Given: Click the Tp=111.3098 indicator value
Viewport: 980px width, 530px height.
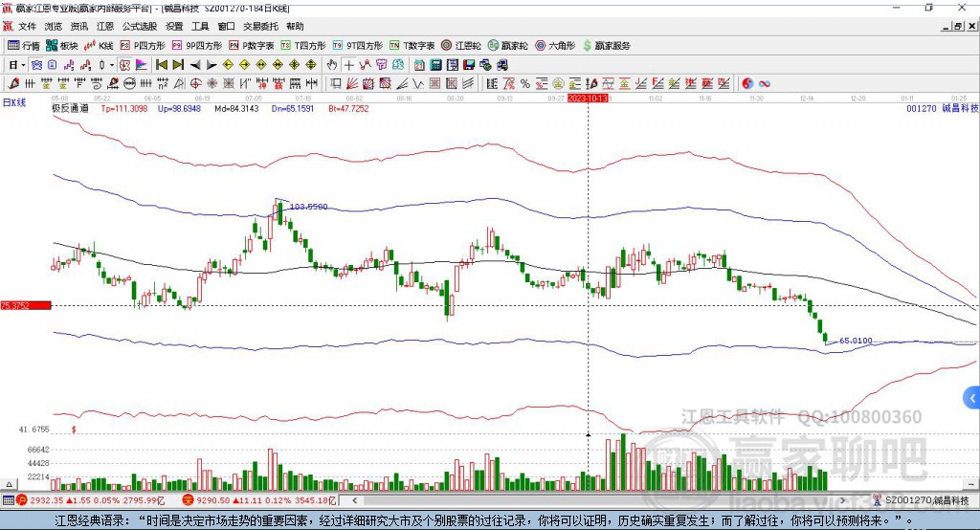Looking at the screenshot, I should (x=123, y=108).
